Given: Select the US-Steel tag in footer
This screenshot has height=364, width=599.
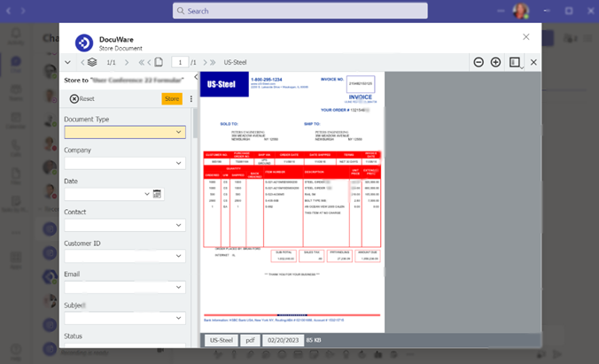Looking at the screenshot, I should click(x=220, y=340).
